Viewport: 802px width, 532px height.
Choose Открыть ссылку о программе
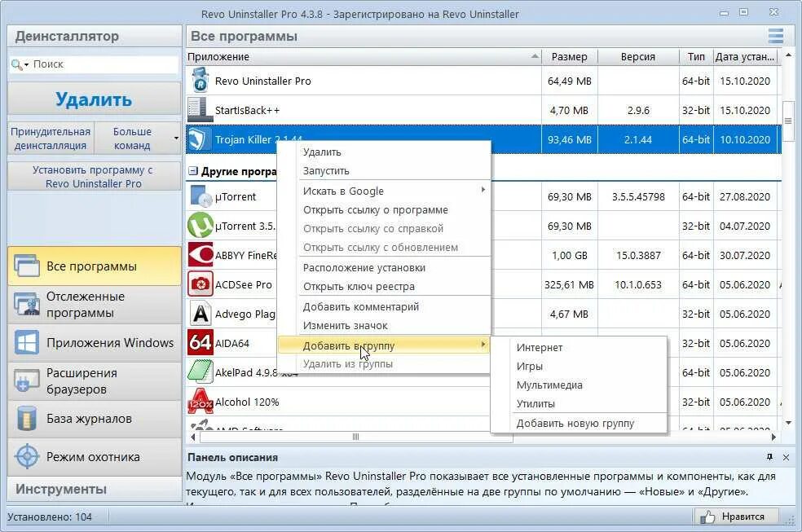tap(376, 209)
